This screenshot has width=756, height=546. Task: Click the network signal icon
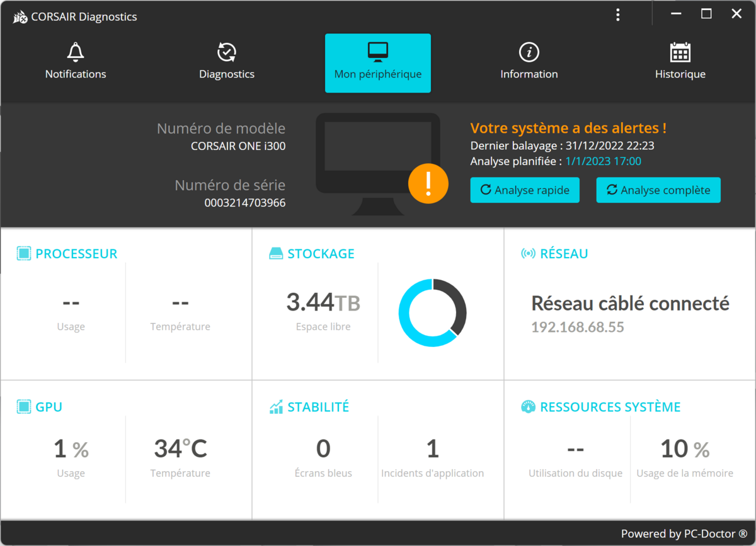point(528,254)
